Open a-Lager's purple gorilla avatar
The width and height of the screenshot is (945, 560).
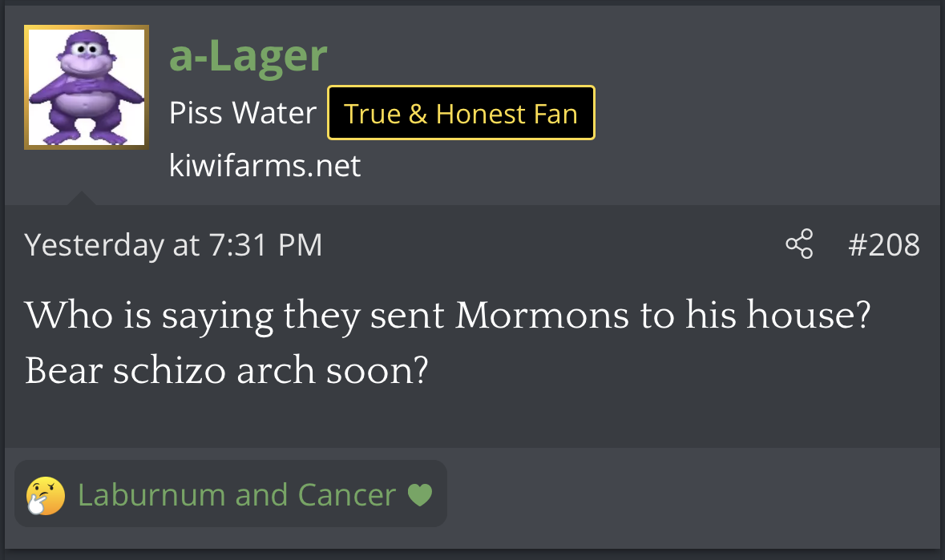[87, 87]
